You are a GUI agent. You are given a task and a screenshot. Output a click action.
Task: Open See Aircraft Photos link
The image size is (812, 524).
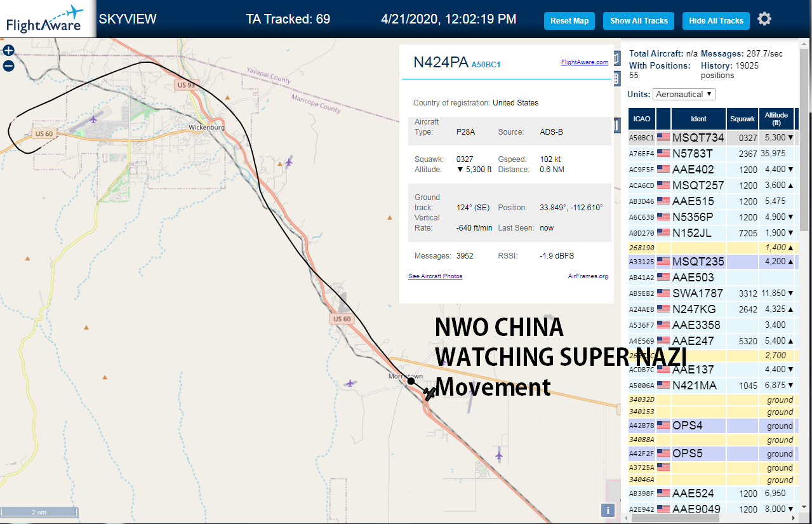pyautogui.click(x=435, y=276)
